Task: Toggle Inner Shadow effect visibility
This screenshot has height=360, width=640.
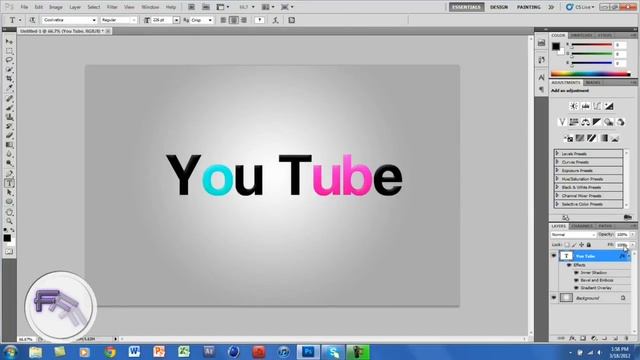Action: tap(576, 273)
